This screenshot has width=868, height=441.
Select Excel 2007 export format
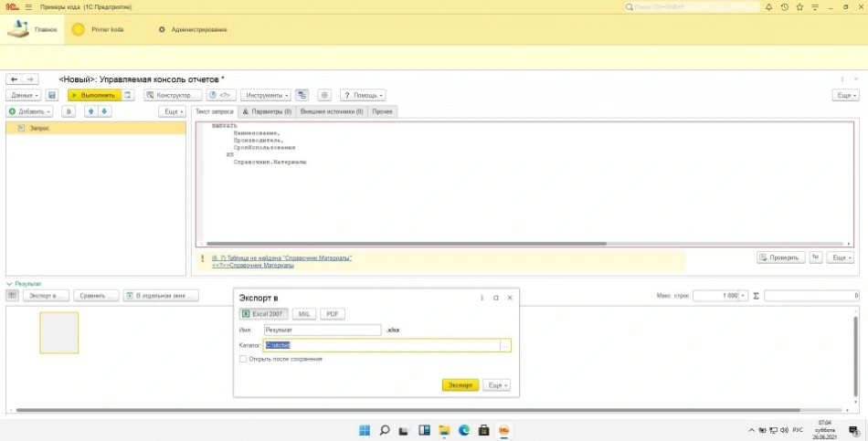point(263,314)
